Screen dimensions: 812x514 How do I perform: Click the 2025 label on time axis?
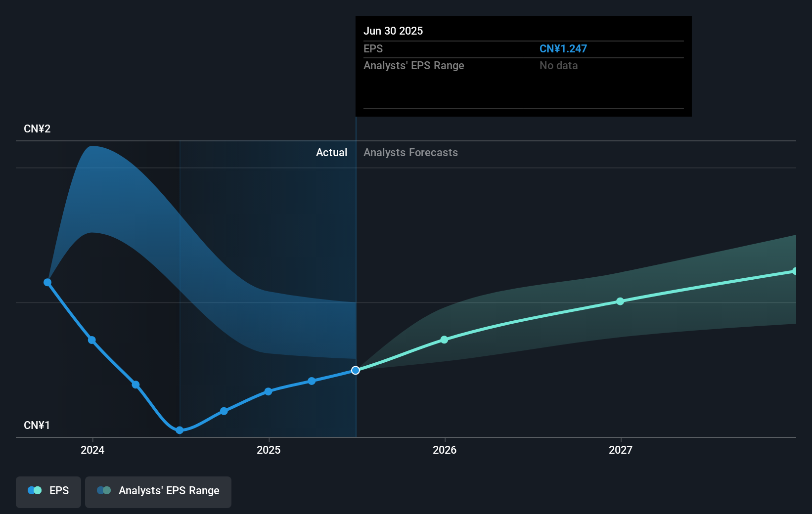[x=269, y=450]
